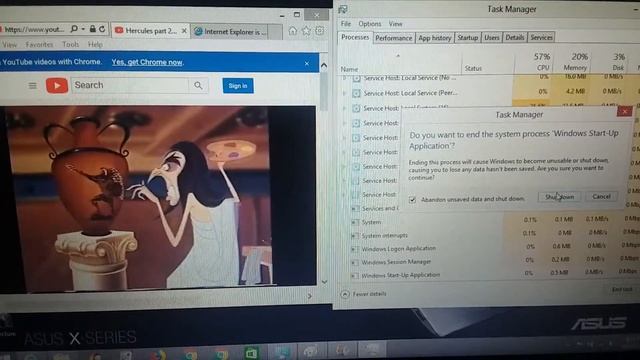Image resolution: width=640 pixels, height=360 pixels.
Task: Open the Task Manager View menu
Action: pos(395,24)
